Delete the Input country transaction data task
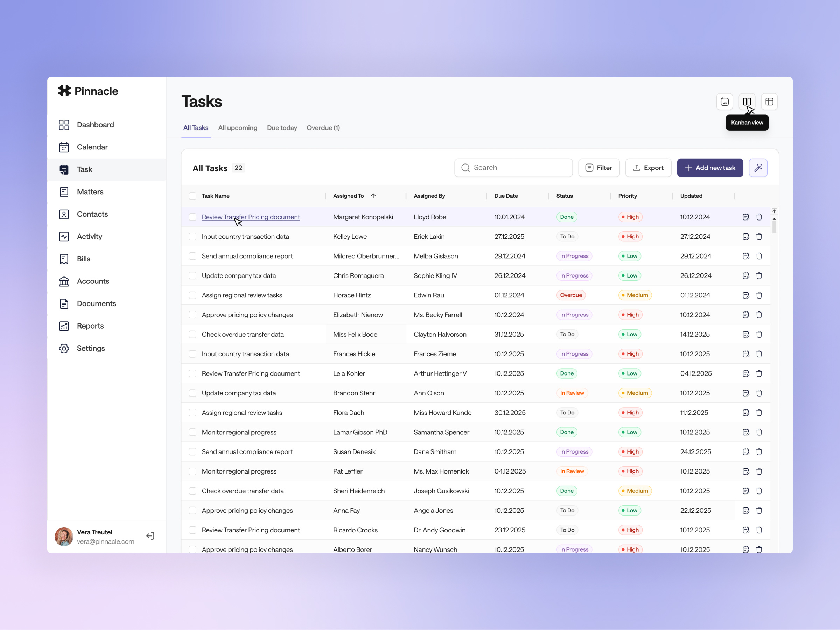The height and width of the screenshot is (630, 840). click(x=759, y=236)
